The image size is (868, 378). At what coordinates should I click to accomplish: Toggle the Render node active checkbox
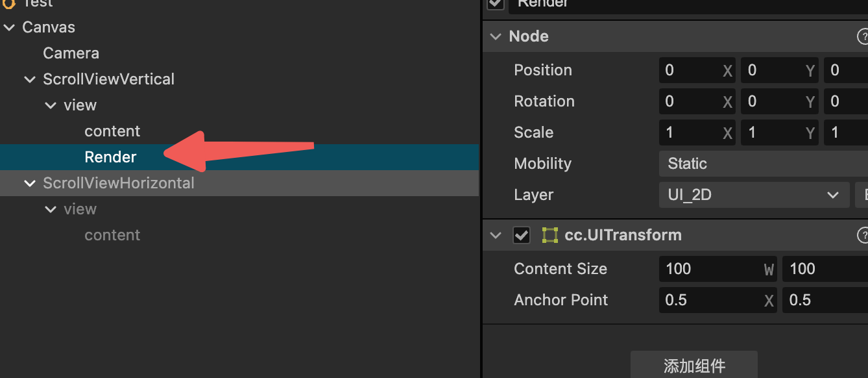click(496, 3)
